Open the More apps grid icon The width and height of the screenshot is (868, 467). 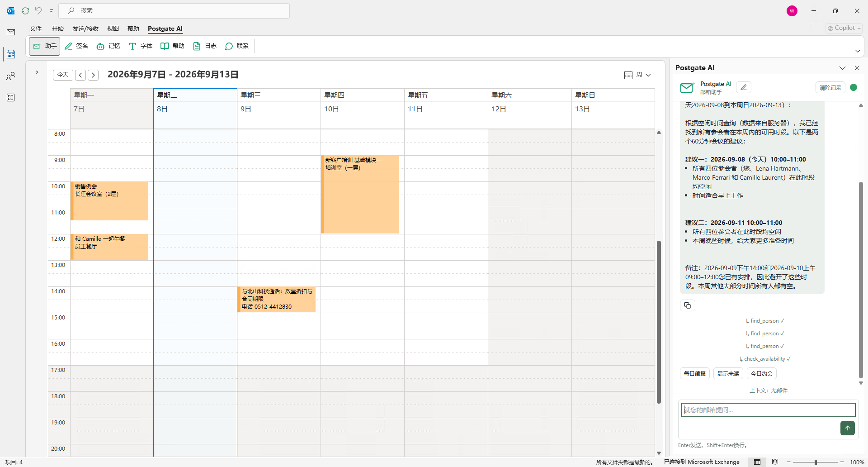(x=11, y=98)
